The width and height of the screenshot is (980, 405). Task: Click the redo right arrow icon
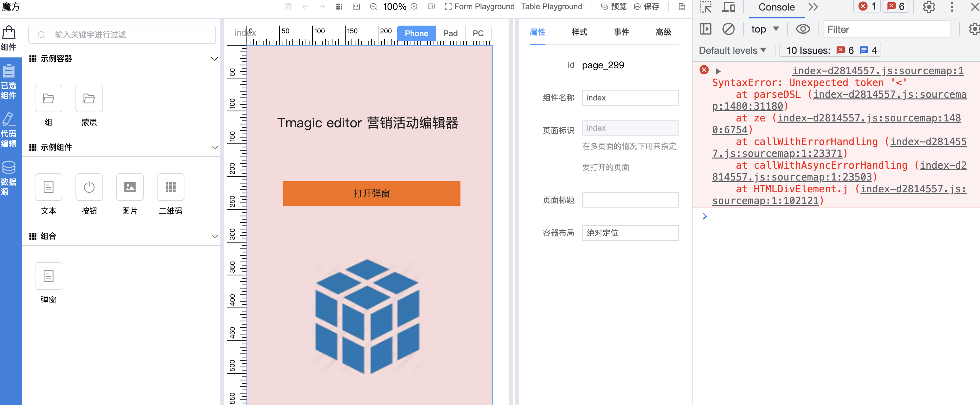(x=322, y=7)
